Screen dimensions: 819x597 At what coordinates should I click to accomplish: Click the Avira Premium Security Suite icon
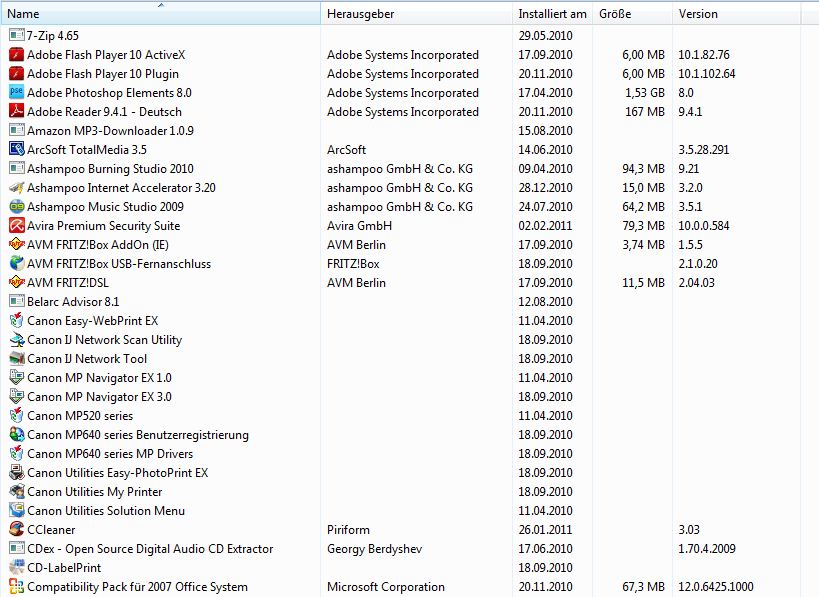click(x=17, y=226)
